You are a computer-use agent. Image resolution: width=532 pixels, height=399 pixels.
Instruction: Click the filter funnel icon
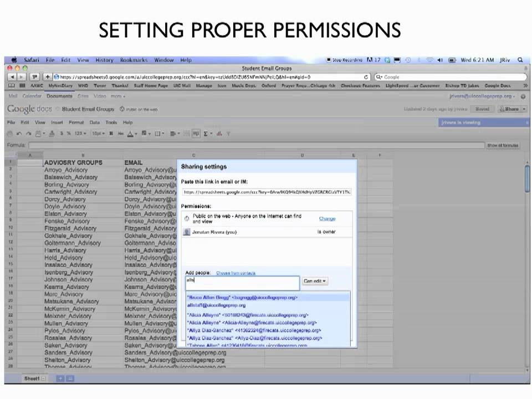(x=228, y=134)
